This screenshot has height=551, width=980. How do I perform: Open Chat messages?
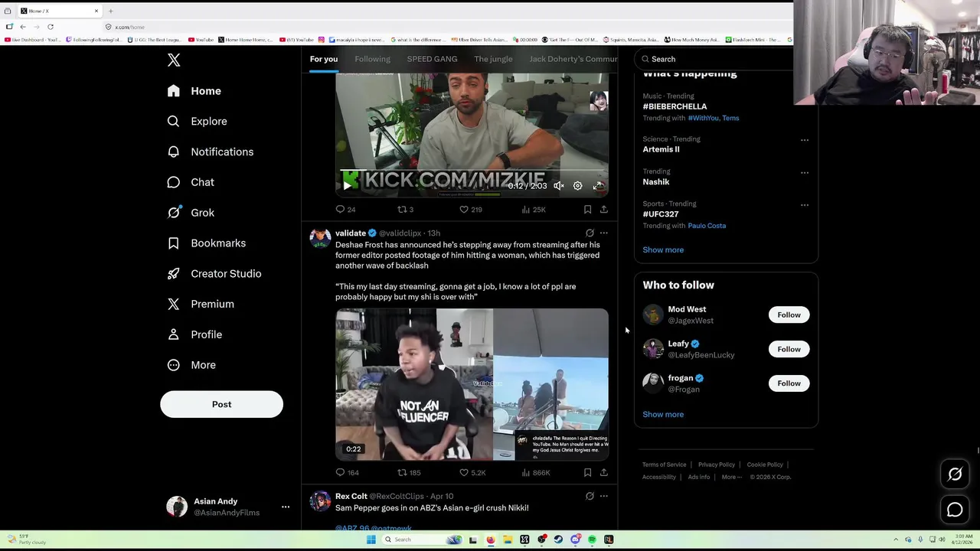click(x=191, y=182)
